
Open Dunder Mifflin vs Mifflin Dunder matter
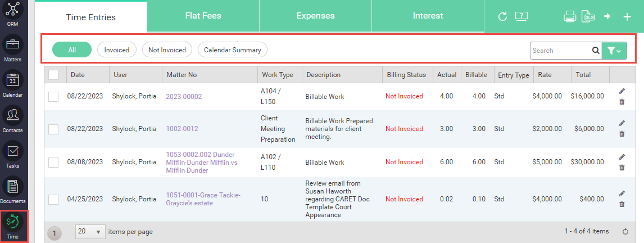(202, 163)
